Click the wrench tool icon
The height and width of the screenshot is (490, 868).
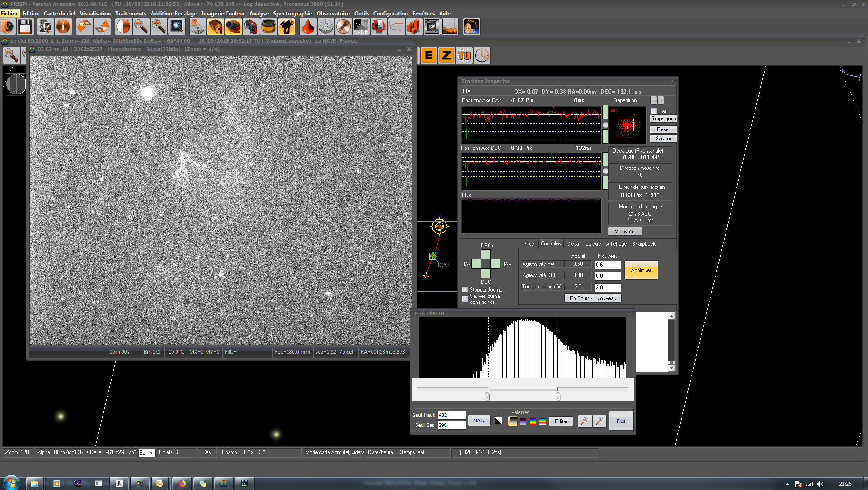[x=343, y=27]
